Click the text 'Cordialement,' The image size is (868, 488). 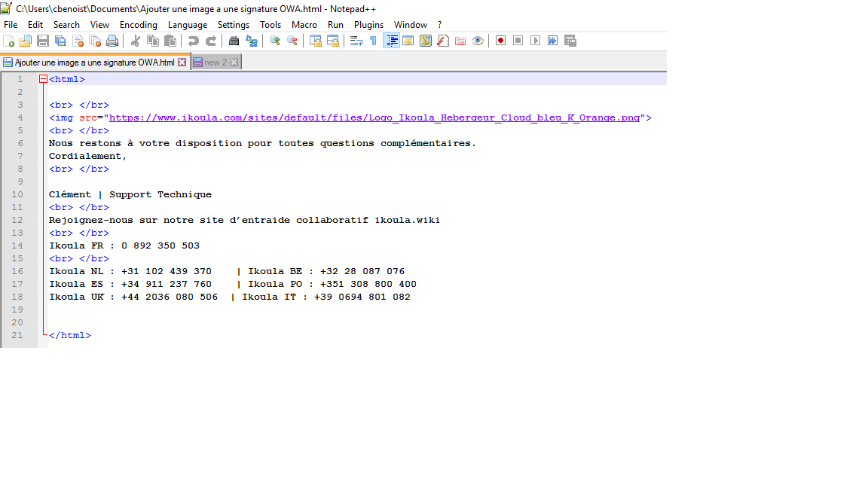(88, 156)
